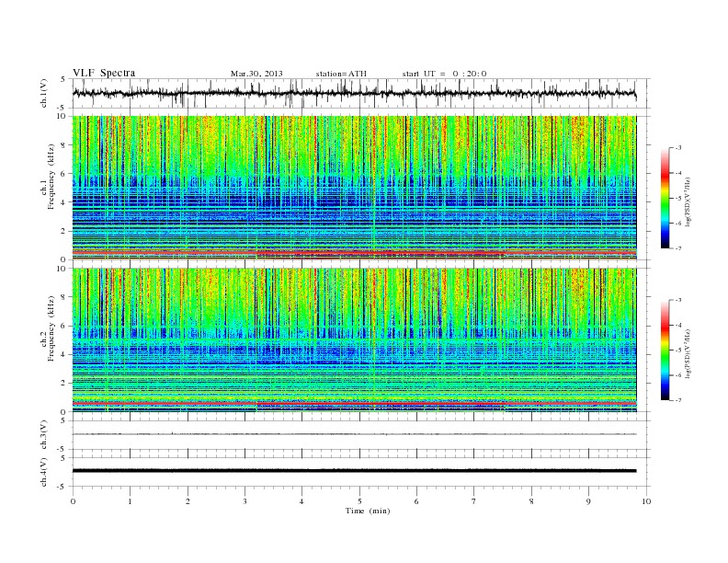
Task: Click the "Time (min)" axis label
Action: pos(368,511)
